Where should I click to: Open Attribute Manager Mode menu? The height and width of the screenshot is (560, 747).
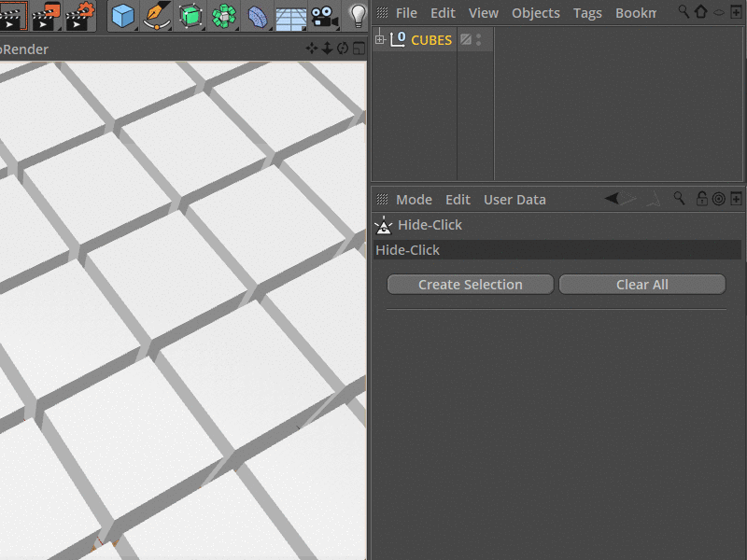[414, 200]
